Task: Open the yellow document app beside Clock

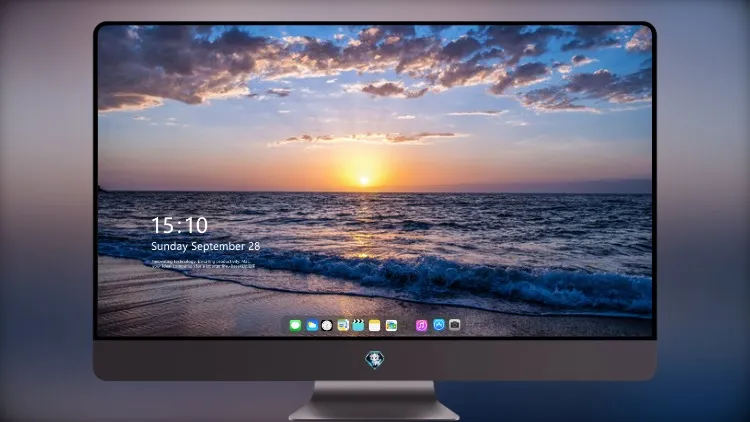Action: click(343, 325)
